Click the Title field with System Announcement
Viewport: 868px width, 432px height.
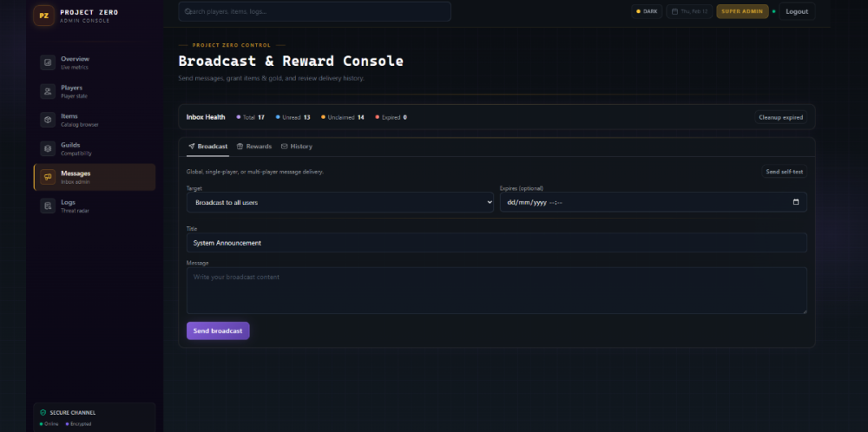[x=496, y=243]
